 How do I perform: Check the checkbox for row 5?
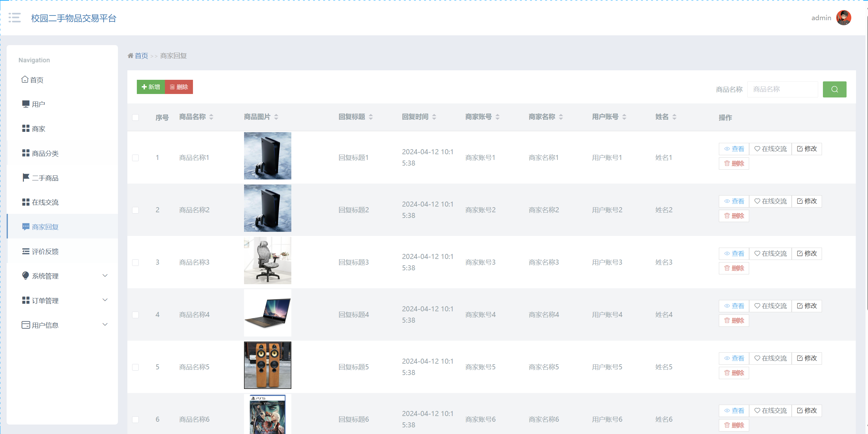136,367
